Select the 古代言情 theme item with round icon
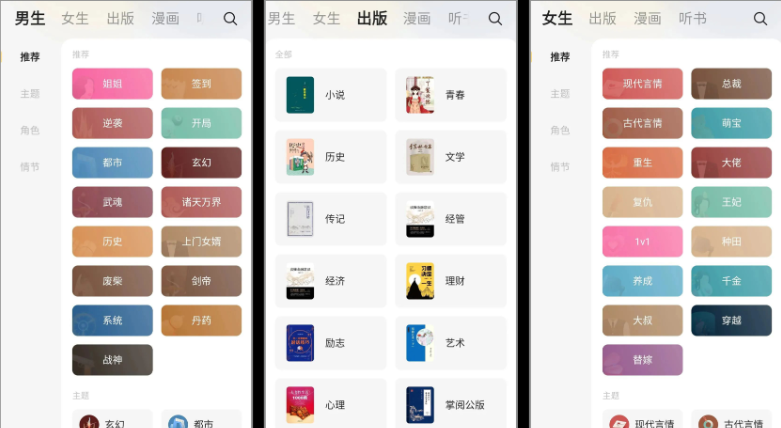Screen dimensions: 781x428 [x=731, y=420]
